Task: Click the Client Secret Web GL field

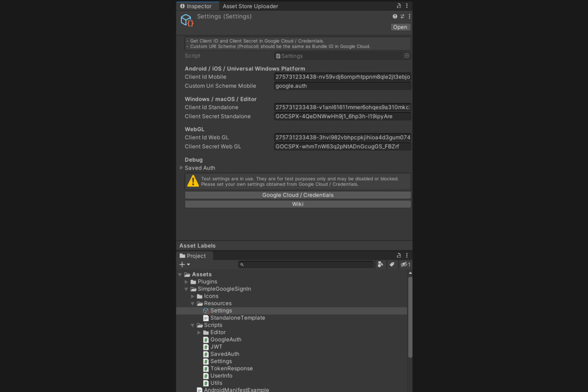Action: 343,147
